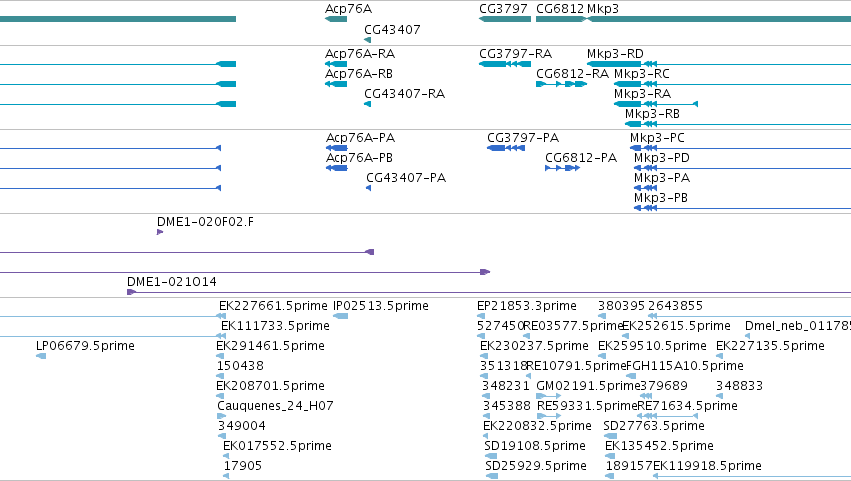Screen dimensions: 851x481
Task: Click the RE71634.5prime label
Action: (x=687, y=406)
